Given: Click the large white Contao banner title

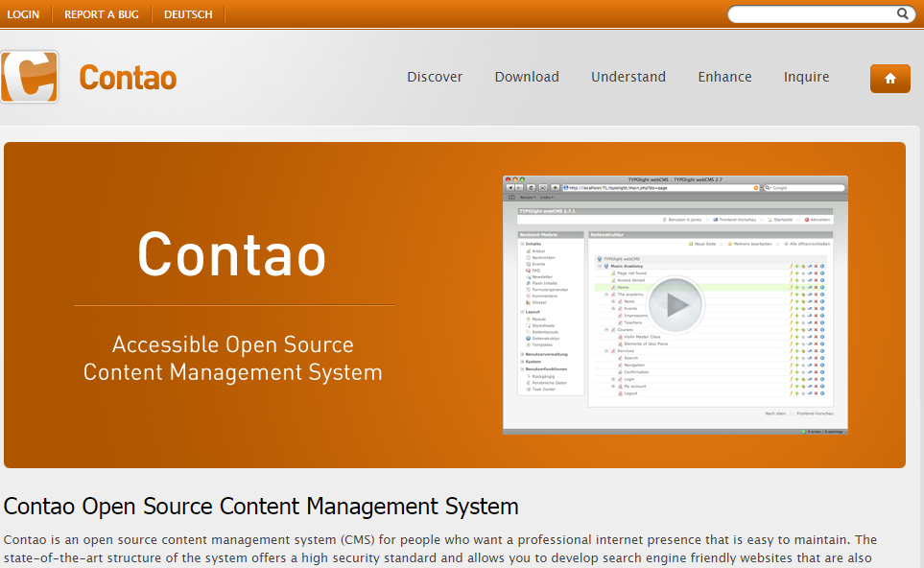Looking at the screenshot, I should click(x=231, y=254).
